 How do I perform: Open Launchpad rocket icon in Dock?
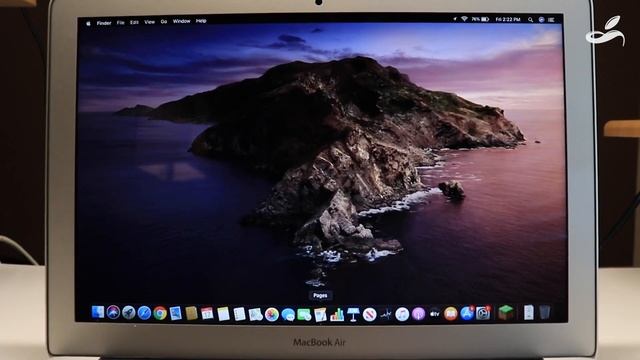pos(129,313)
